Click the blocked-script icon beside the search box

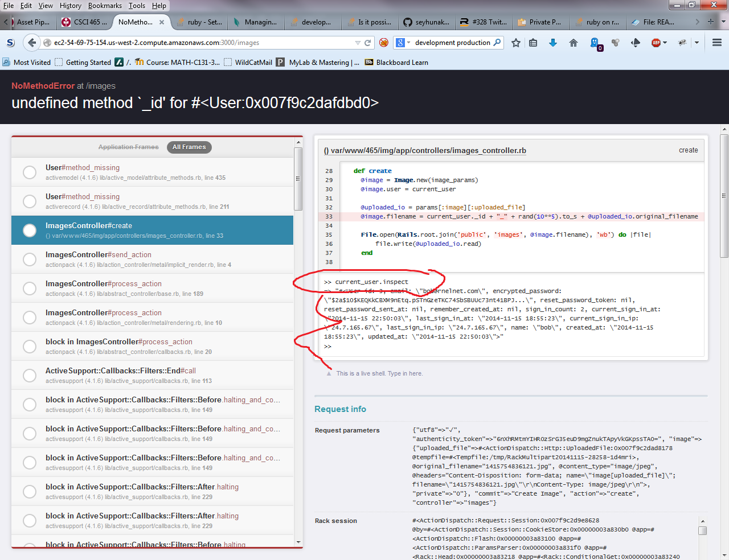(384, 43)
